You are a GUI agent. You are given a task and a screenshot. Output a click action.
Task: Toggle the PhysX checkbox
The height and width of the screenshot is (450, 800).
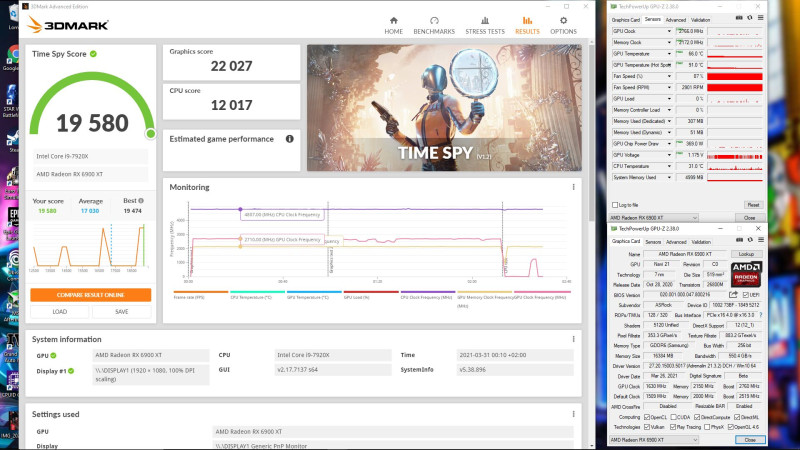(x=707, y=427)
